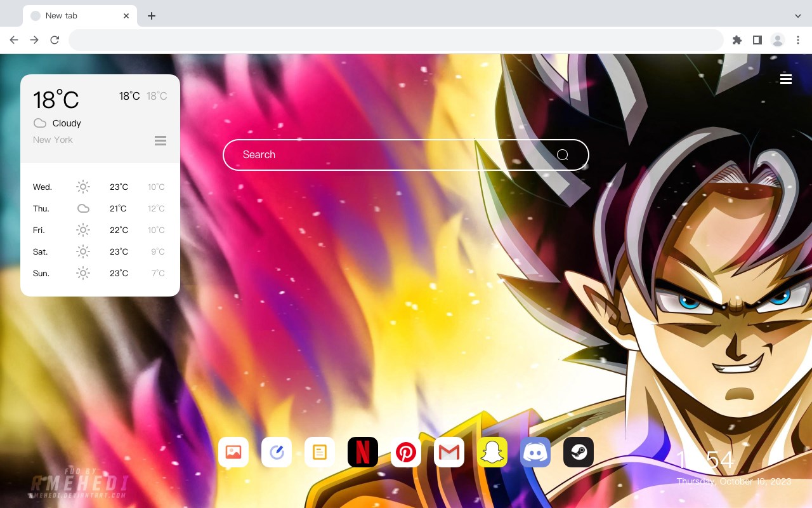The height and width of the screenshot is (508, 812).
Task: Open the page hamburger menu at top right
Action: [786, 79]
